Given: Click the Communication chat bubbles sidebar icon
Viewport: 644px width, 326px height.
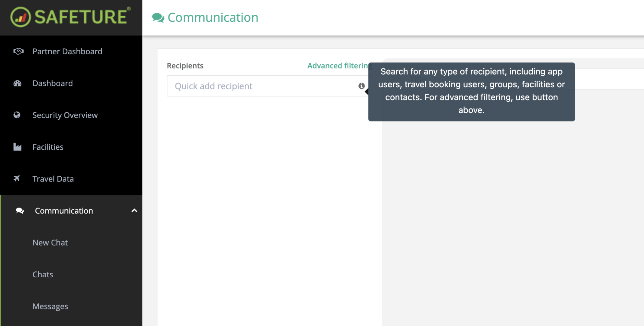Looking at the screenshot, I should (x=20, y=211).
